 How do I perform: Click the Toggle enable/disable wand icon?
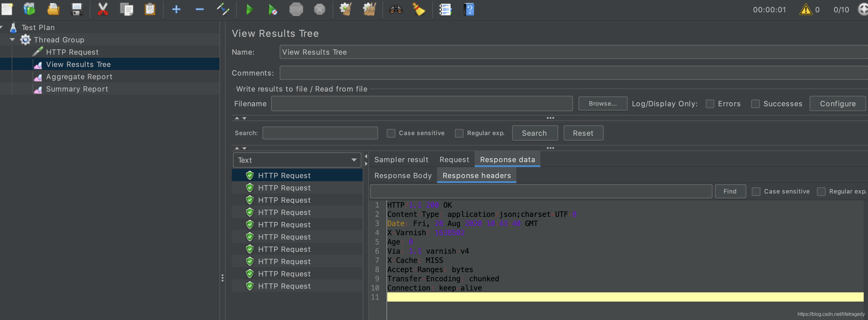point(223,10)
